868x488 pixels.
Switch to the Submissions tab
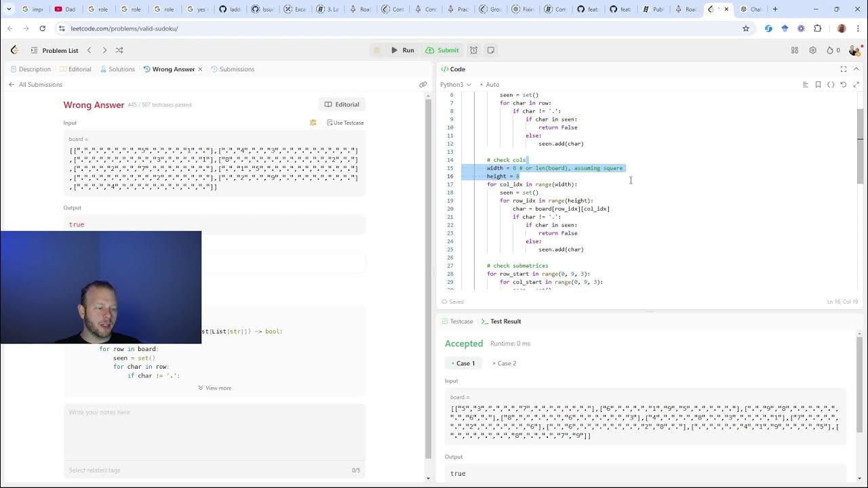[x=233, y=69]
